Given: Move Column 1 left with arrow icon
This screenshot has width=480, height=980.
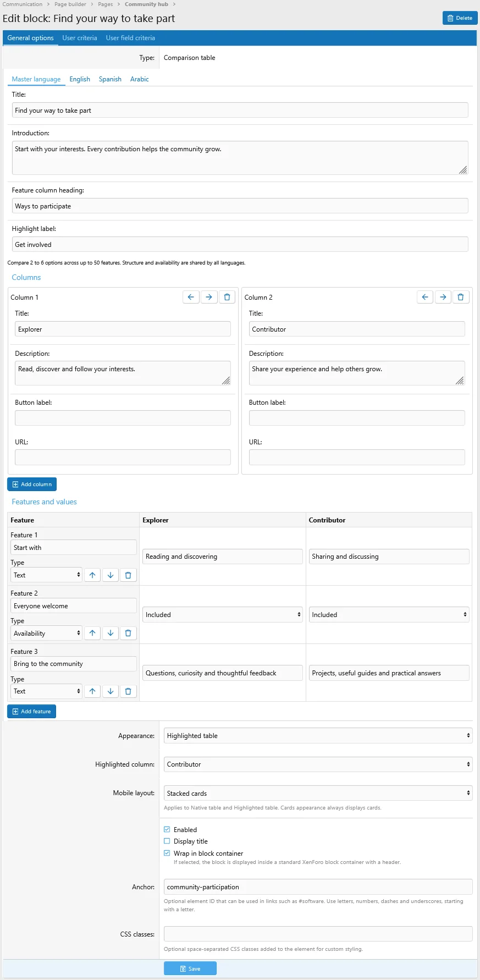Looking at the screenshot, I should click(x=191, y=297).
